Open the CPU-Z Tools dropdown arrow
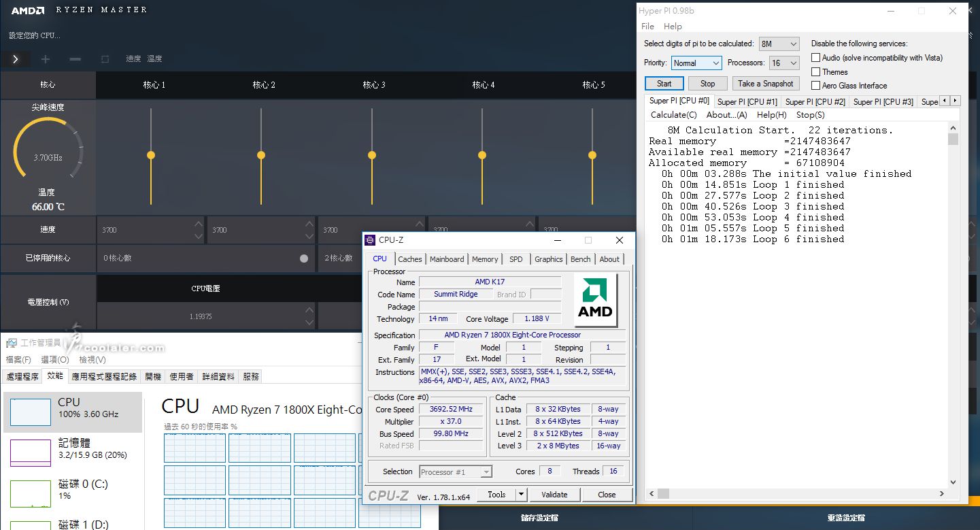Image resolution: width=980 pixels, height=530 pixels. [522, 495]
